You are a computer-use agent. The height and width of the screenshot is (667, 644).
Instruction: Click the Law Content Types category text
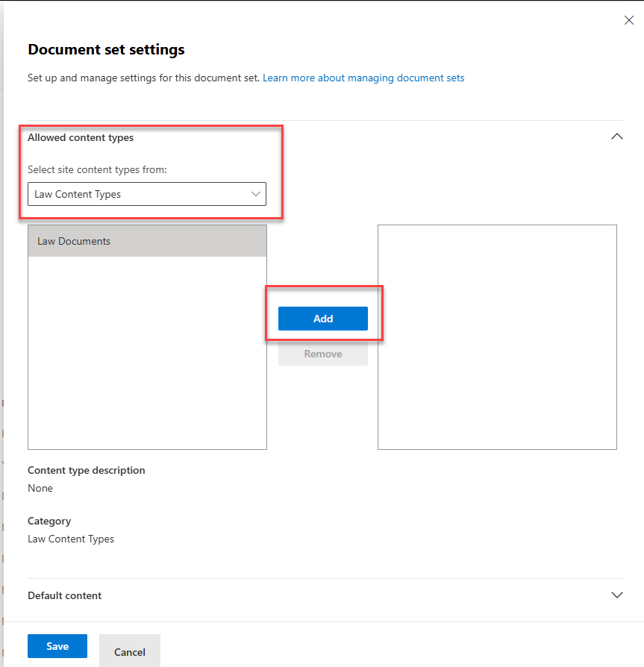71,539
